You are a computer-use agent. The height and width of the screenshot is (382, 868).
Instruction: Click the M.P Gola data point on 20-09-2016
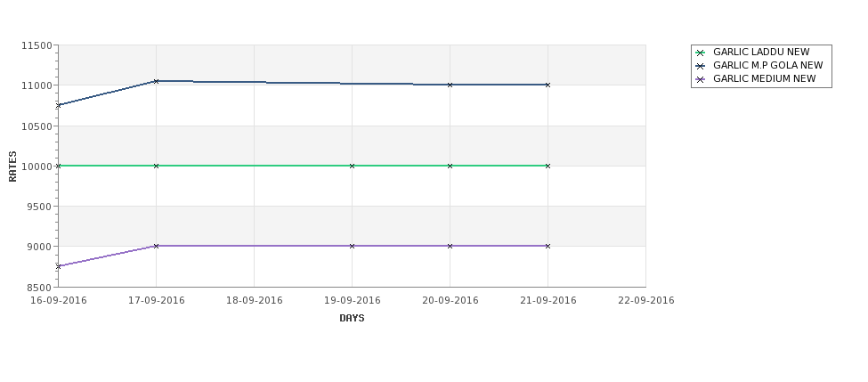coord(450,85)
